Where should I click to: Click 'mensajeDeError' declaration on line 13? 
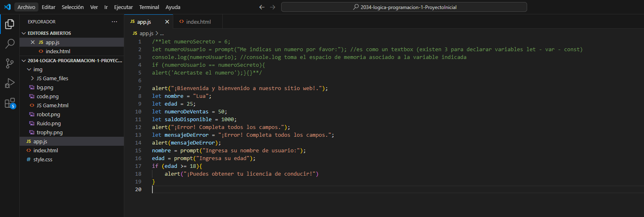click(x=186, y=135)
